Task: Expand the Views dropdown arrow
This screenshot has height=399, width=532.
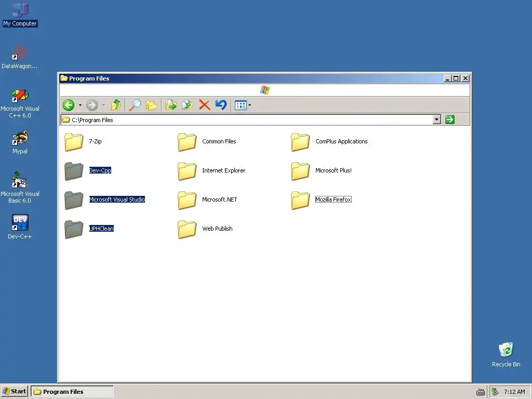Action: pyautogui.click(x=250, y=105)
